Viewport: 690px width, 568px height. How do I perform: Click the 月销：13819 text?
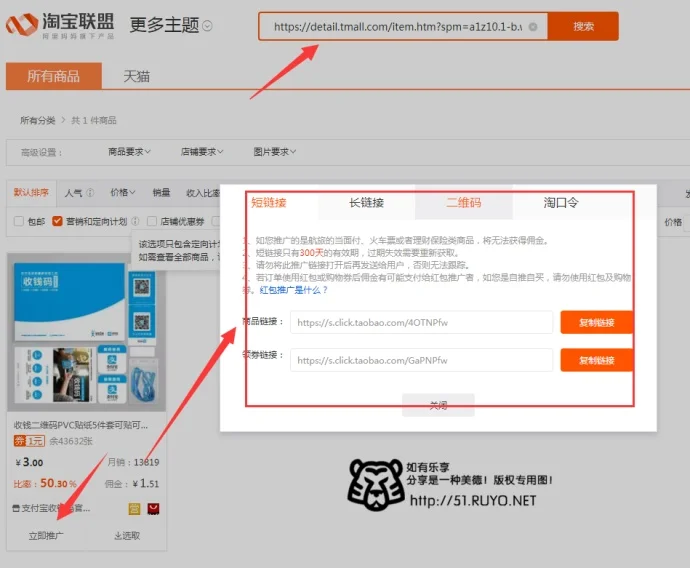click(133, 462)
